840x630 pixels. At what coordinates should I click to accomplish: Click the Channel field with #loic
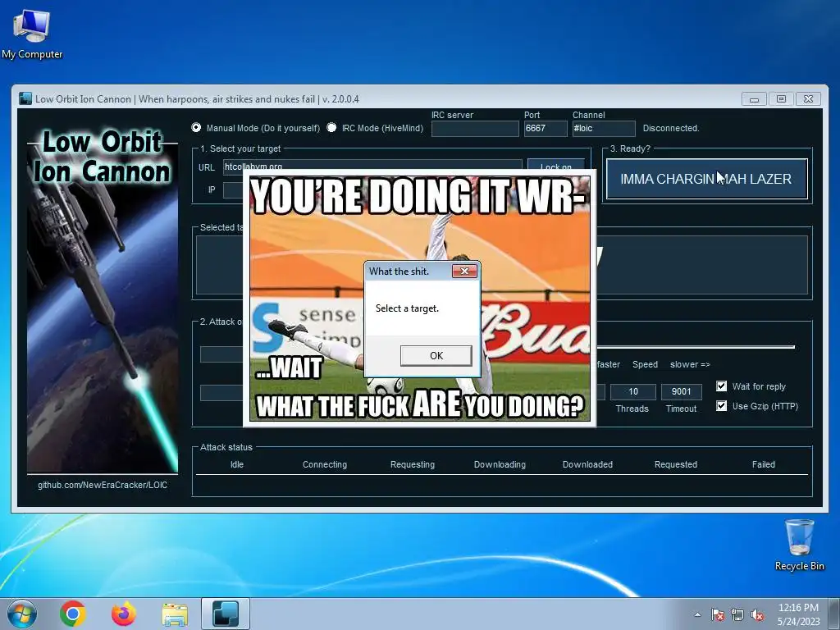(604, 129)
